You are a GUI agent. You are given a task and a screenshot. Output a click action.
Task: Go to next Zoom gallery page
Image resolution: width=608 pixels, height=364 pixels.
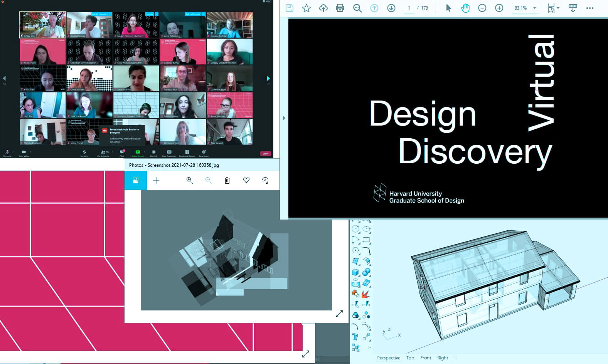(268, 78)
